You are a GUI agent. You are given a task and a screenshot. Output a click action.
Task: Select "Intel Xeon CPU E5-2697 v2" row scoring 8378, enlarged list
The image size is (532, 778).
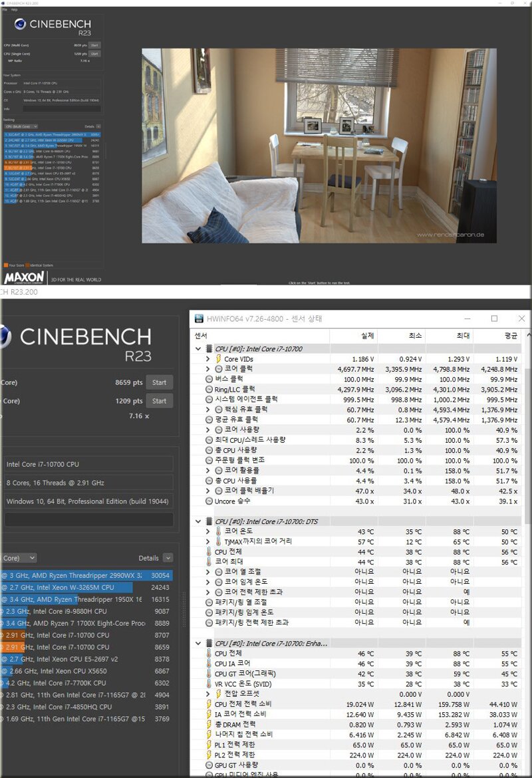point(86,659)
